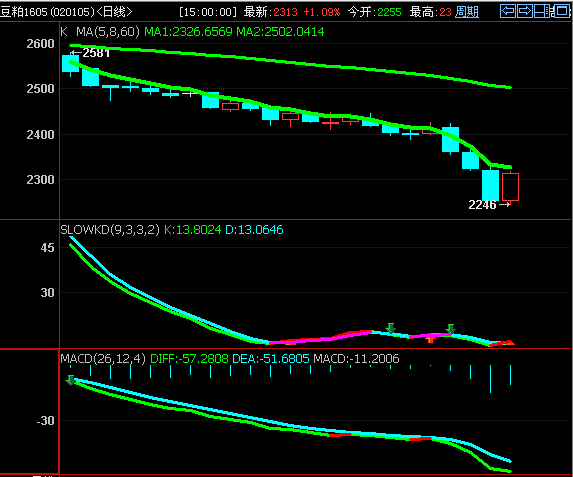The width and height of the screenshot is (573, 477).
Task: Click the 2581 high price marker
Action: [x=91, y=53]
